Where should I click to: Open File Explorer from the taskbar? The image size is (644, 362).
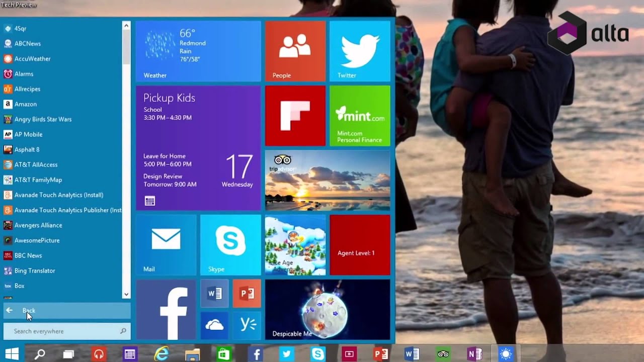click(193, 354)
